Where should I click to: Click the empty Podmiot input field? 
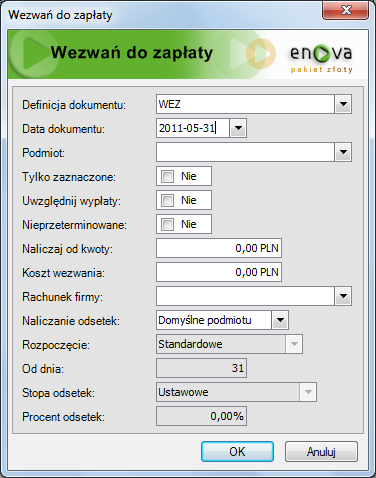pos(245,152)
